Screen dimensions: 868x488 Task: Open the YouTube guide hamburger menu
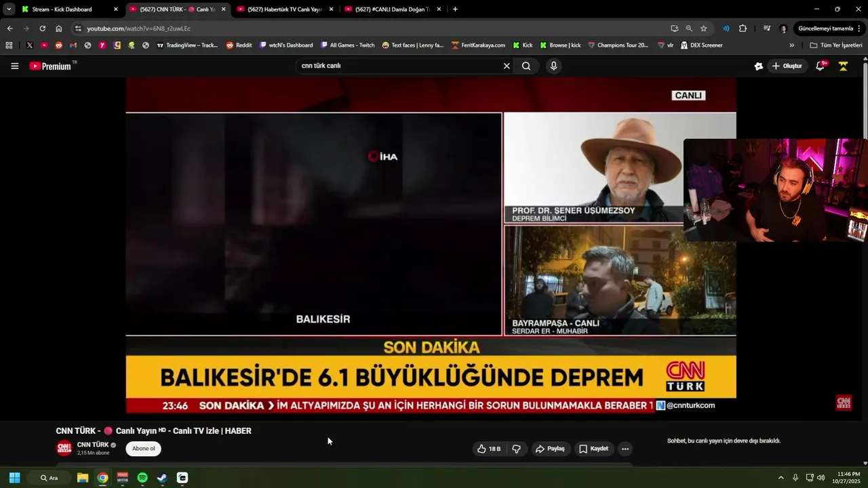click(x=14, y=66)
